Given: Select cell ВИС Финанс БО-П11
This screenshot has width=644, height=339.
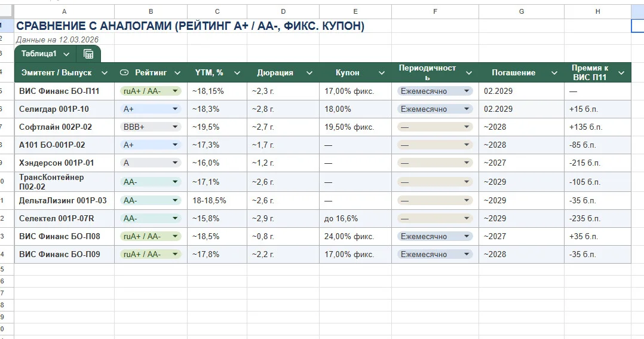Looking at the screenshot, I should coord(64,91).
